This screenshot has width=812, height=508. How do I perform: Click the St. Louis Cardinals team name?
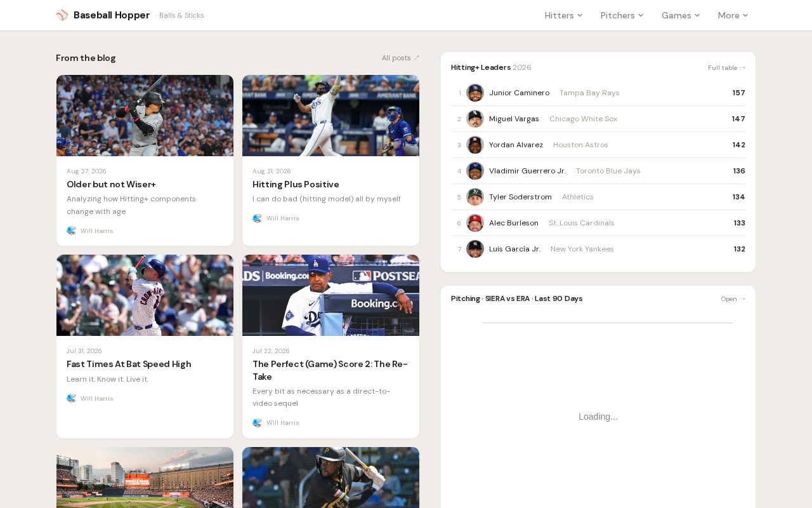point(582,223)
